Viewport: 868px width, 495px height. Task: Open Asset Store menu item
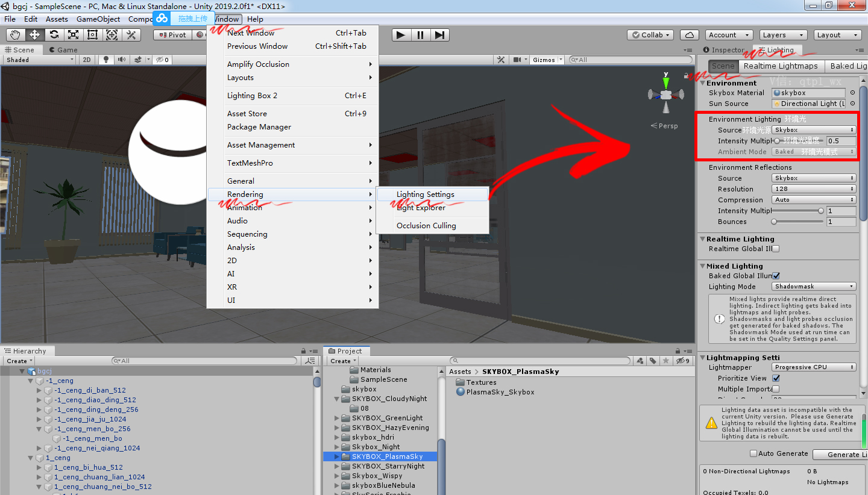tap(292, 114)
